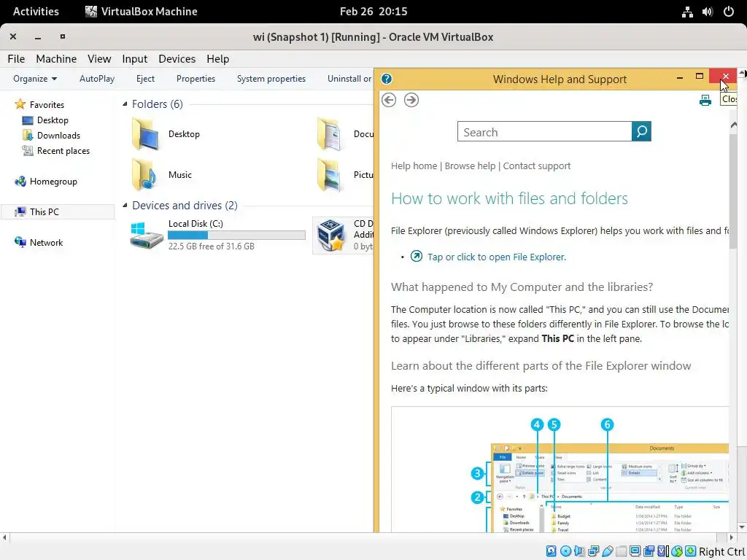Click System properties in Explorer toolbar

(x=271, y=79)
